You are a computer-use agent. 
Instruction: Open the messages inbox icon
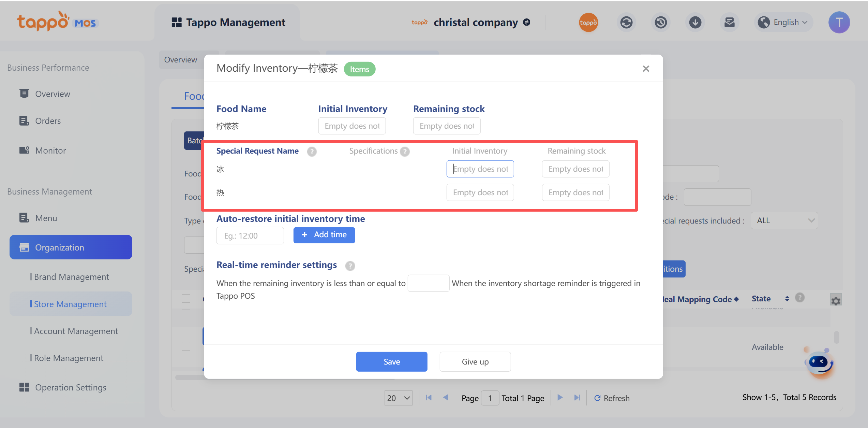(x=729, y=23)
